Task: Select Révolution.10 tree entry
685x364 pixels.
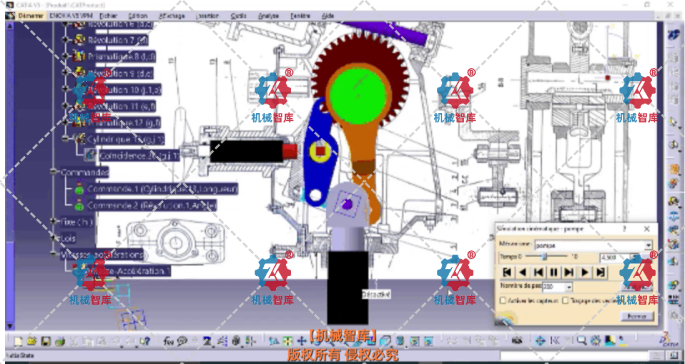Action: tap(125, 90)
